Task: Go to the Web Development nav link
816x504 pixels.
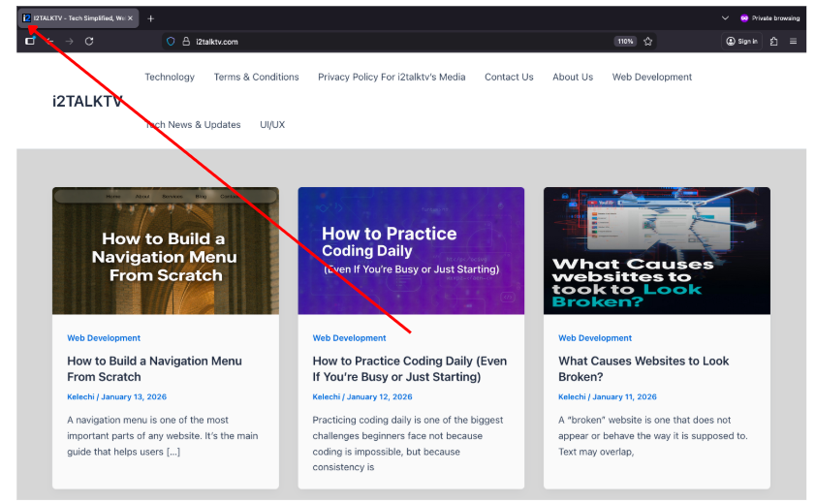Action: 652,78
